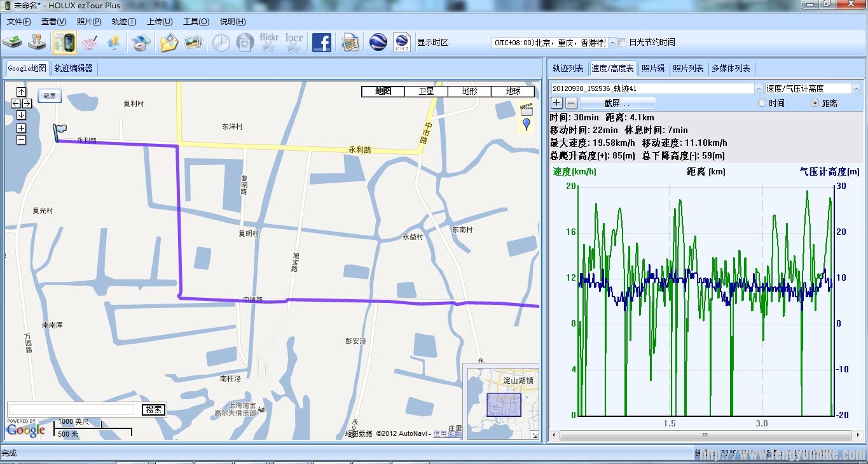This screenshot has height=464, width=868.
Task: Select the 距离 radio button
Action: click(815, 103)
